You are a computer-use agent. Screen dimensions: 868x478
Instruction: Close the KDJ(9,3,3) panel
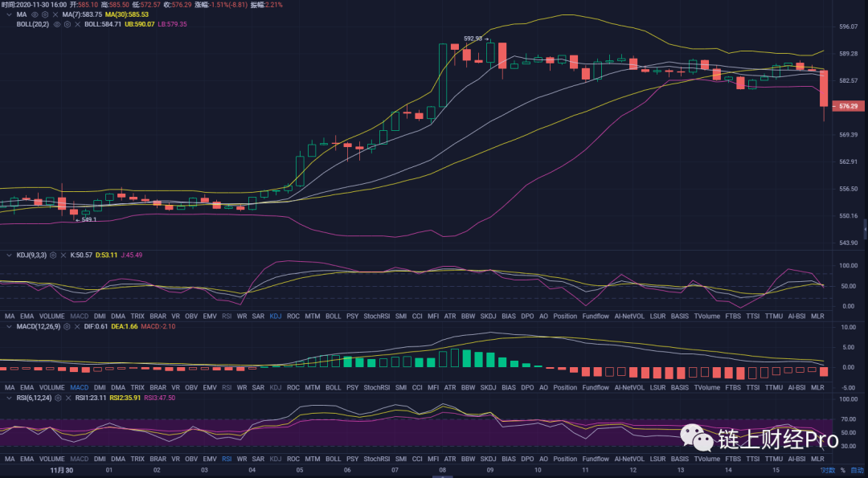click(63, 255)
